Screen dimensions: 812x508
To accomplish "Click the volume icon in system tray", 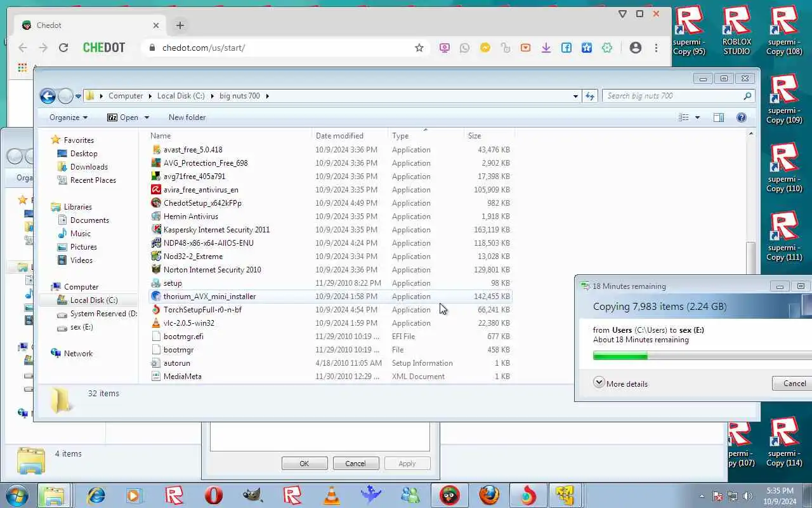I will click(747, 496).
